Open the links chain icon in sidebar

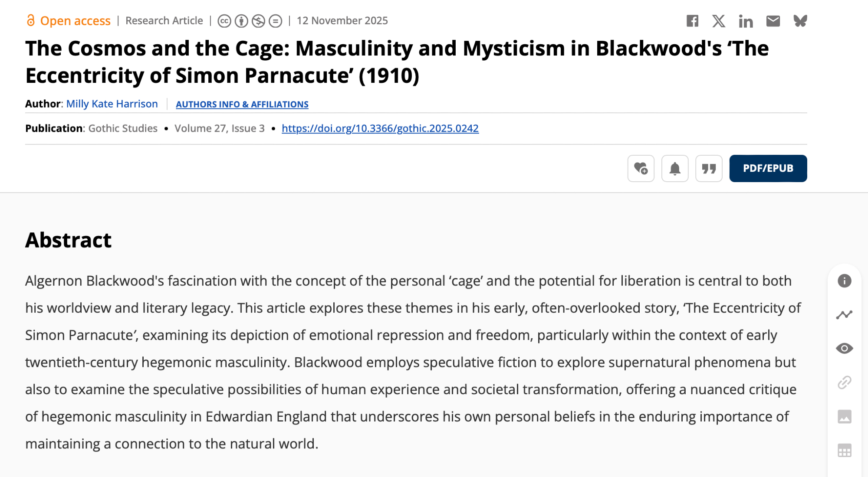point(844,382)
